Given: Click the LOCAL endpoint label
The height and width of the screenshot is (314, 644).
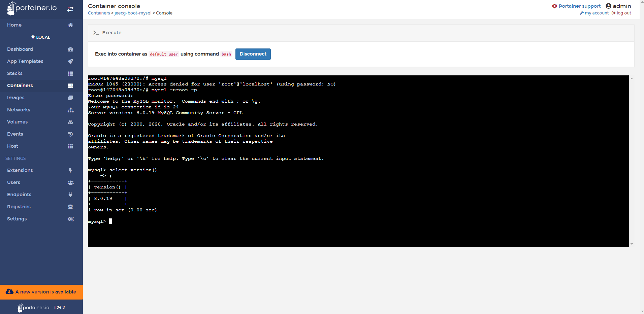Looking at the screenshot, I should tap(41, 37).
